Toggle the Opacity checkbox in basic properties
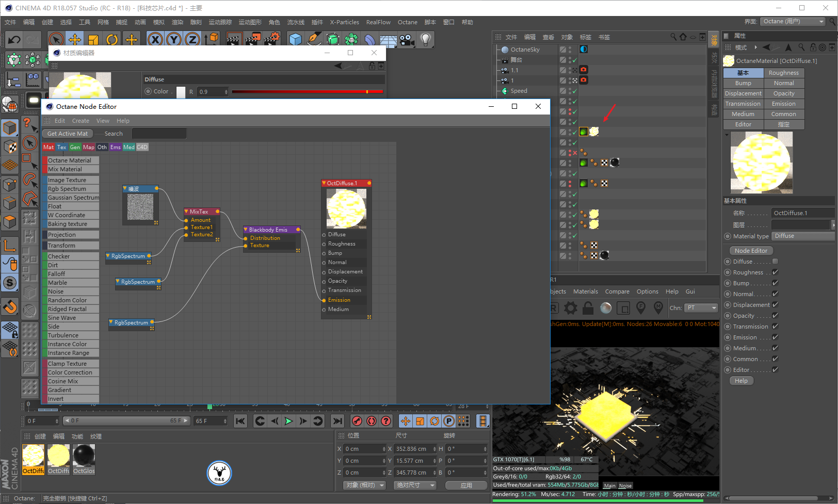 click(x=775, y=316)
